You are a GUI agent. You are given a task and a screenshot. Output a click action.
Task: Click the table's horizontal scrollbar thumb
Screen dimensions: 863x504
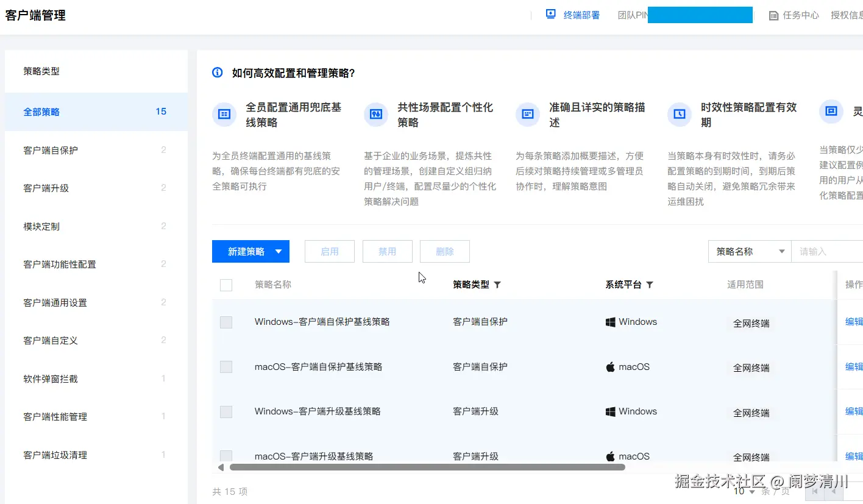coord(427,467)
